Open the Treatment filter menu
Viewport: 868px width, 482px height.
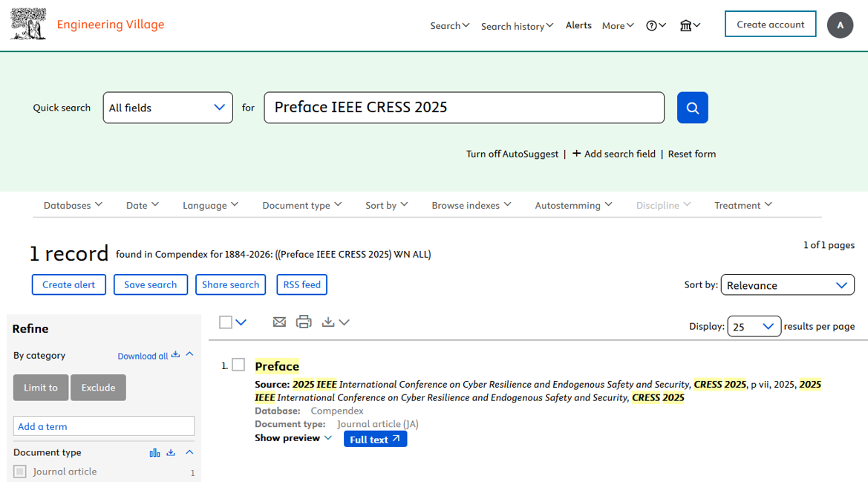(743, 205)
